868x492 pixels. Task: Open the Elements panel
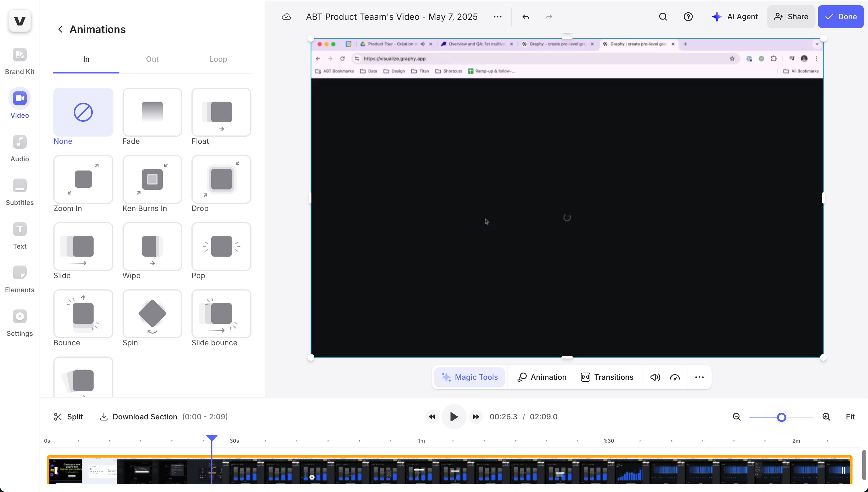[x=20, y=280]
